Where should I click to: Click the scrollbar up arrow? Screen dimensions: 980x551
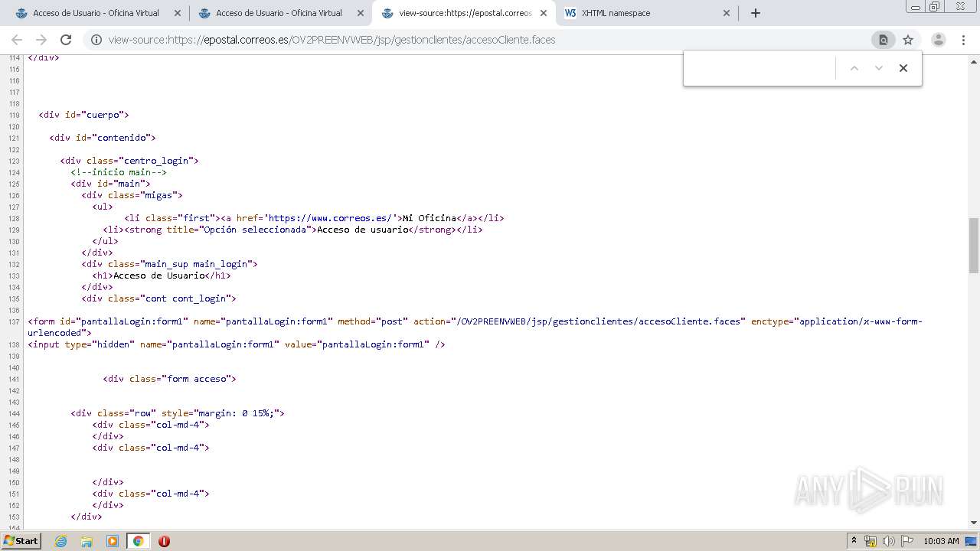tap(974, 60)
